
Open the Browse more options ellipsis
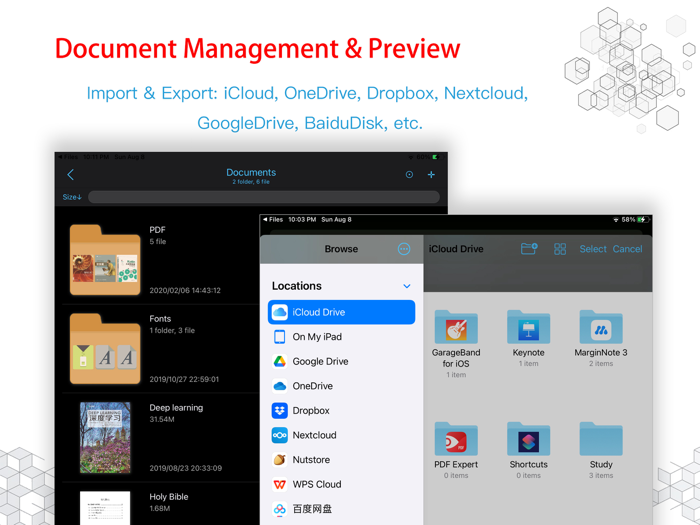(x=404, y=249)
